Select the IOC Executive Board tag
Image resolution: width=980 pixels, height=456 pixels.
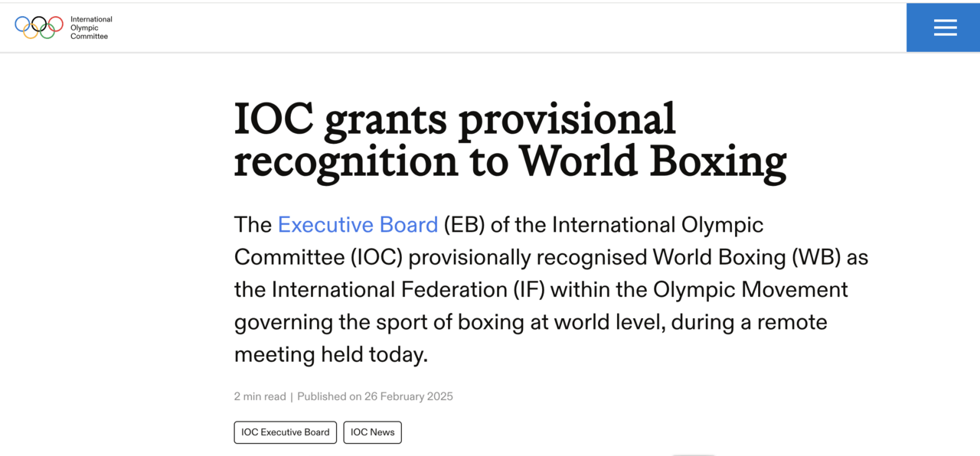(x=286, y=432)
